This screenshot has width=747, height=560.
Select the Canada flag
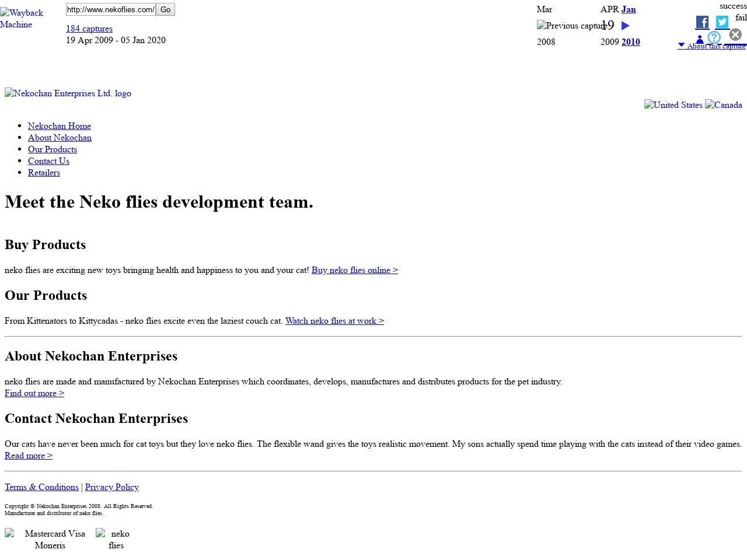click(x=724, y=105)
